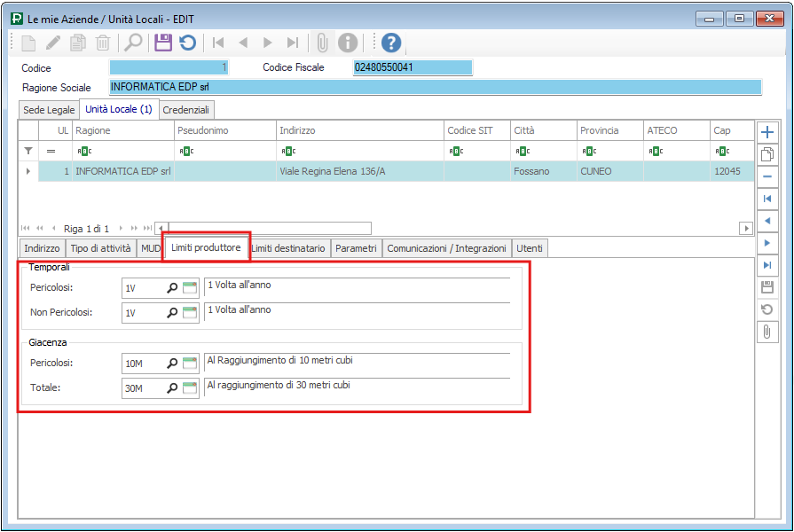The image size is (794, 532).
Task: Open the list picker for Giacenza Totale
Action: [x=190, y=388]
